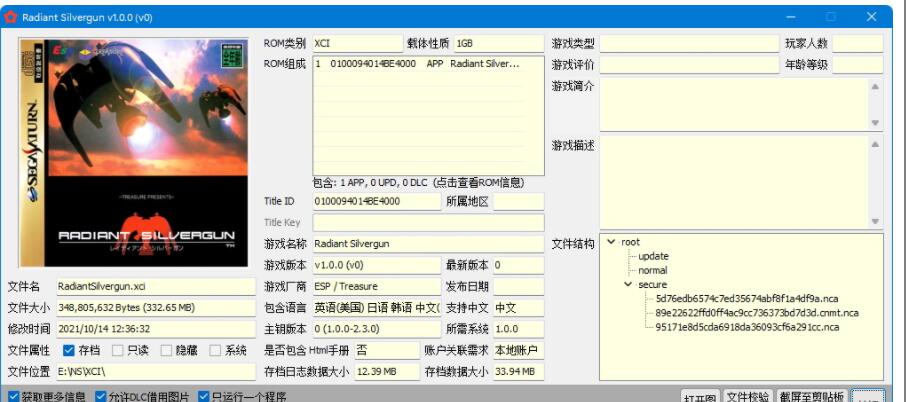This screenshot has width=906, height=402.
Task: Click scroll-up arrow of 游戏描述 box
Action: click(x=875, y=144)
